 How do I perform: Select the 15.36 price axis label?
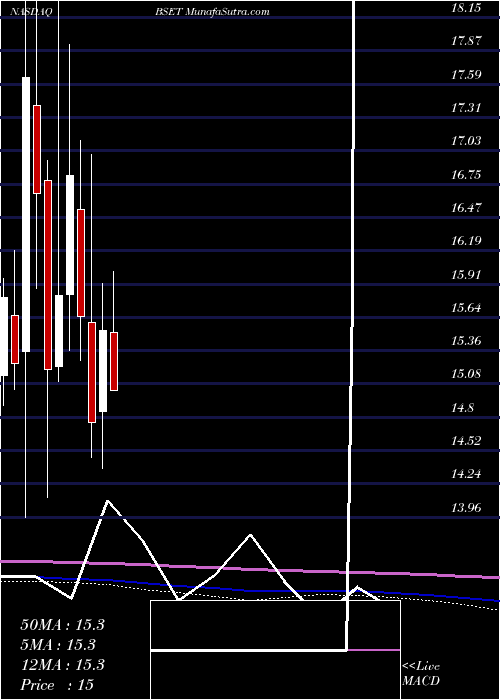(466, 341)
